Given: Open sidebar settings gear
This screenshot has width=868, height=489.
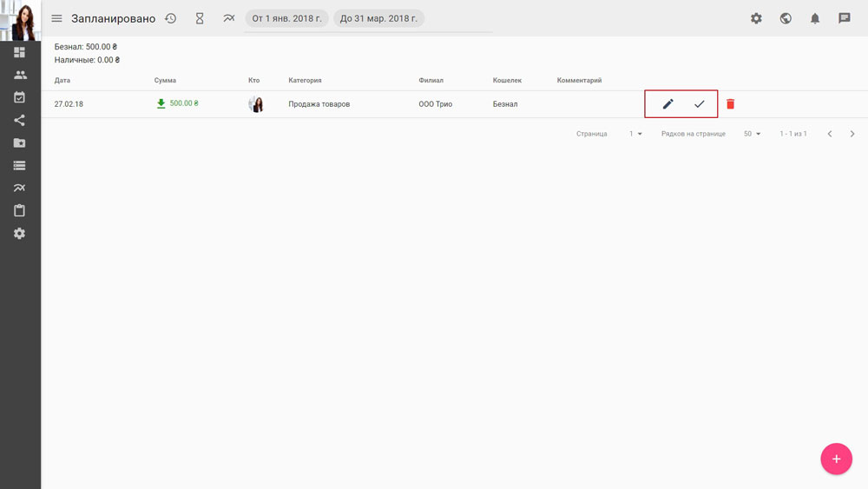Looking at the screenshot, I should (19, 233).
